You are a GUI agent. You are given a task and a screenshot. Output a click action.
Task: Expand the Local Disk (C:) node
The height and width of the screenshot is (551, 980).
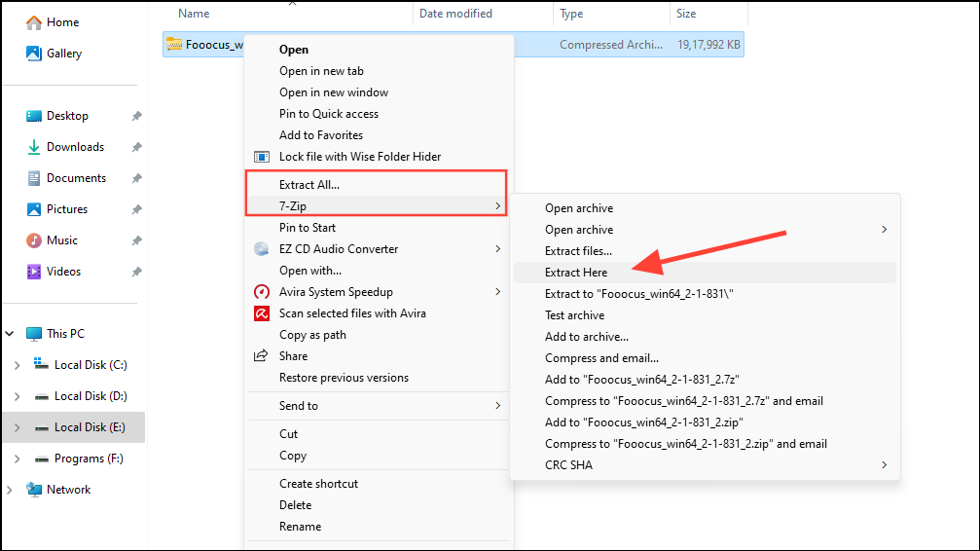click(x=17, y=365)
